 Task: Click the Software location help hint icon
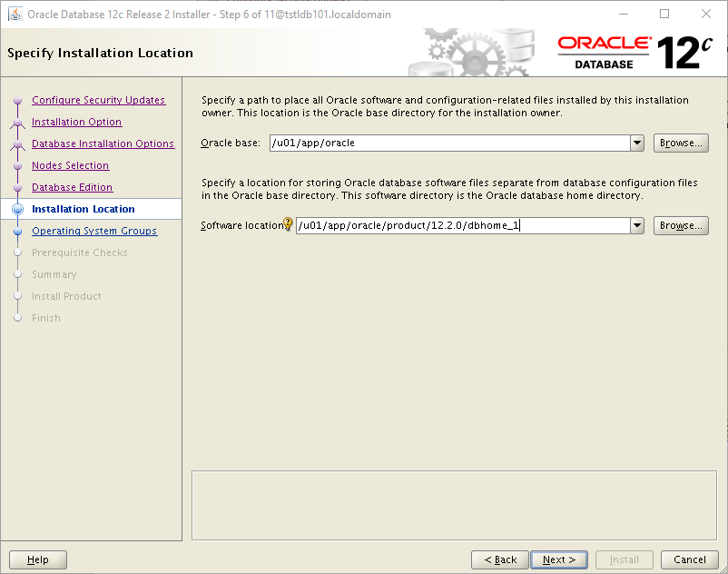pyautogui.click(x=288, y=224)
